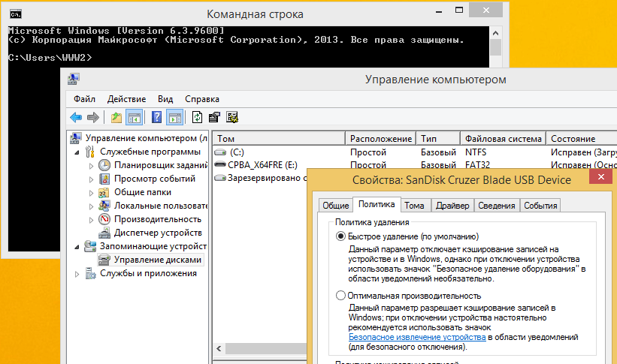Click the Up one level folder icon

(x=116, y=117)
